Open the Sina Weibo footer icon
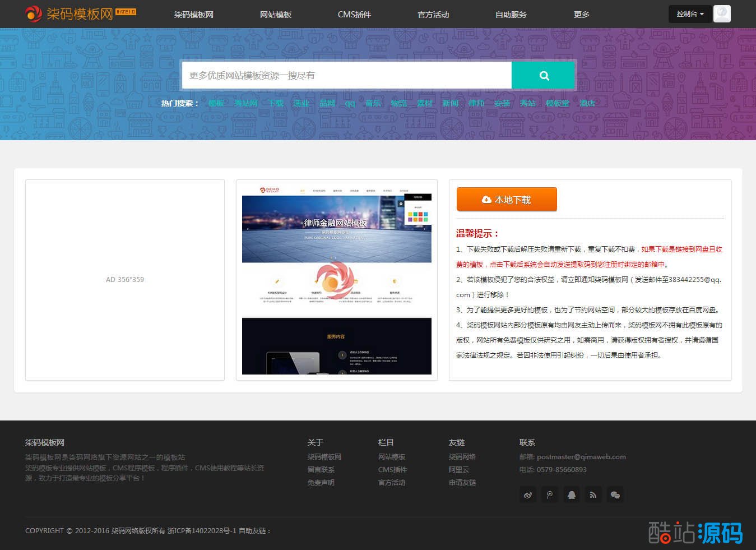Screen dimensions: 756x550 point(528,494)
